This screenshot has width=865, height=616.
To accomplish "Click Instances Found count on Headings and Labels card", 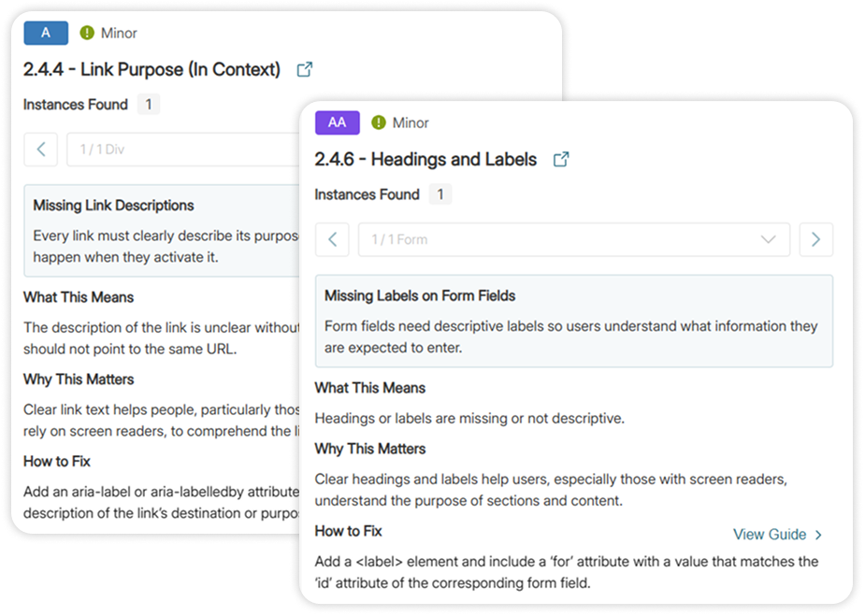I will tap(440, 194).
